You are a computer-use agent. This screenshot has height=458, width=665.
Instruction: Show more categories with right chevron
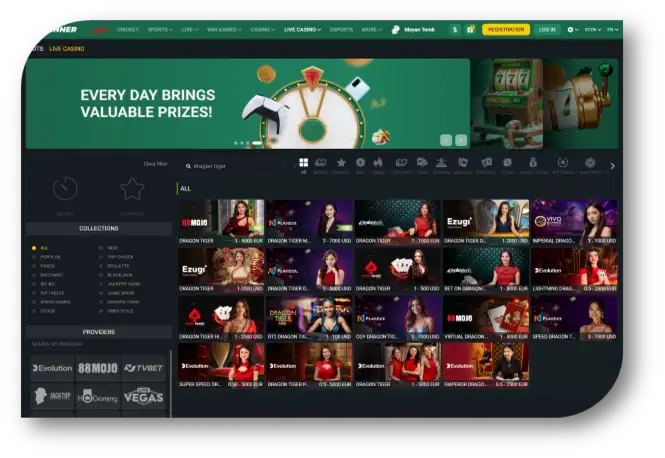point(612,166)
